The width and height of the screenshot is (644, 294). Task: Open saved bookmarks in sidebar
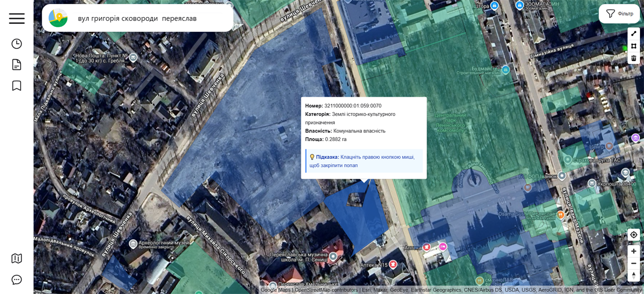tap(16, 85)
